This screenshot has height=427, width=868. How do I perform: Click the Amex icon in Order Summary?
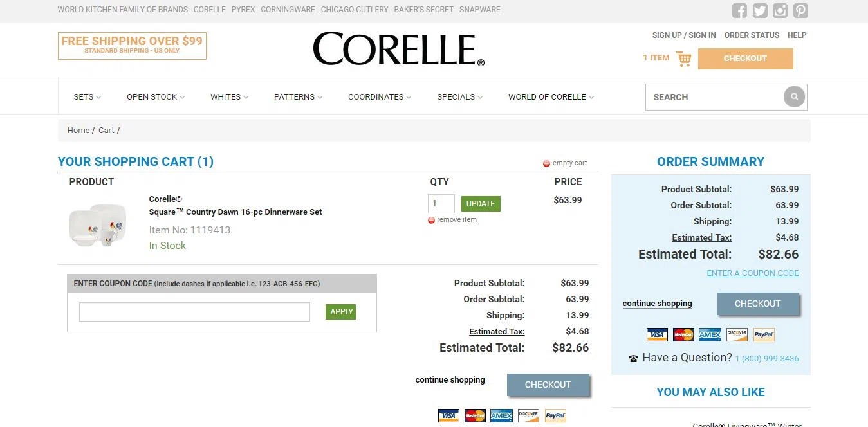(710, 334)
